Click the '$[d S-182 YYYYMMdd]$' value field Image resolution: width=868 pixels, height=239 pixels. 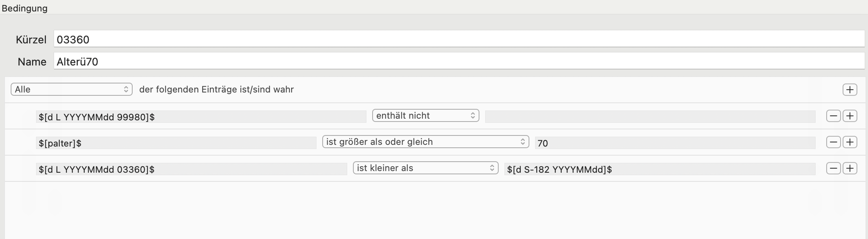pyautogui.click(x=660, y=169)
